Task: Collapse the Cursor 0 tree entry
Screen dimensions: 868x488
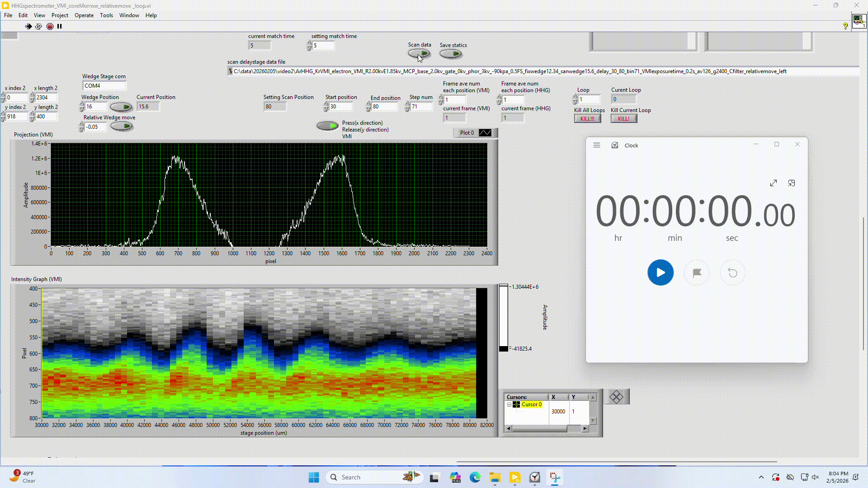Action: pos(509,404)
